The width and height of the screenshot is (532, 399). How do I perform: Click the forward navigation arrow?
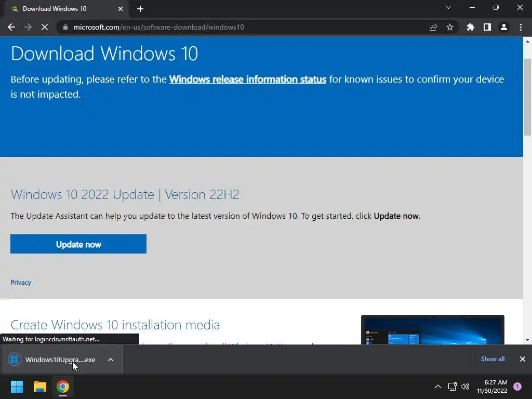[28, 27]
